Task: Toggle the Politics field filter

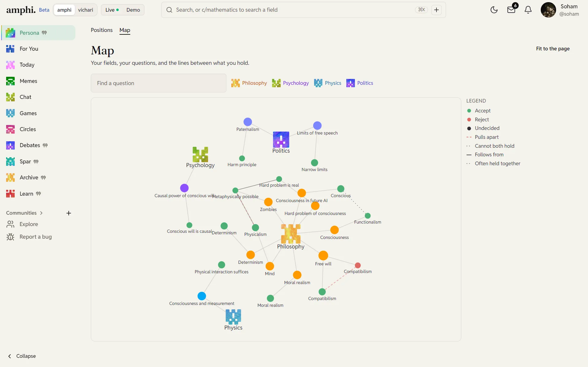Action: pos(359,83)
